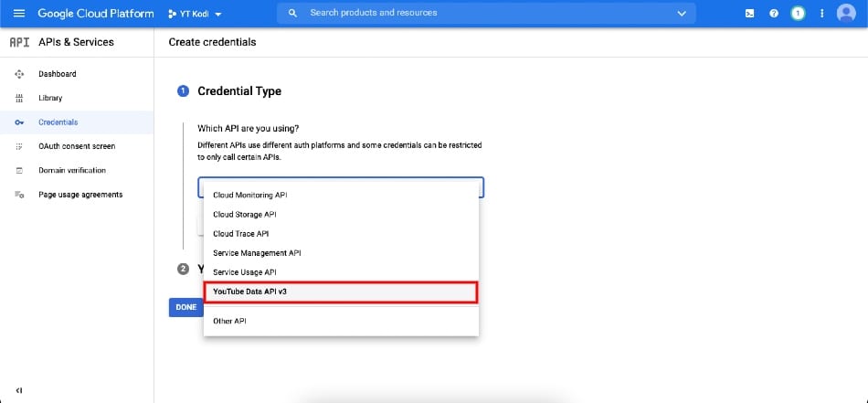The height and width of the screenshot is (403, 868).
Task: Collapse the sidebar with bottom arrow
Action: click(19, 390)
